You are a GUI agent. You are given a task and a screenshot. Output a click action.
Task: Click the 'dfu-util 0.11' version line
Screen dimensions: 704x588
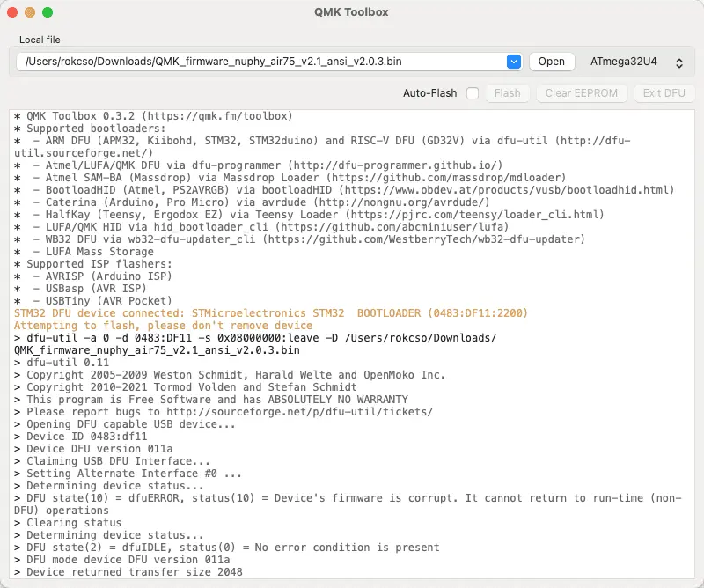click(61, 363)
